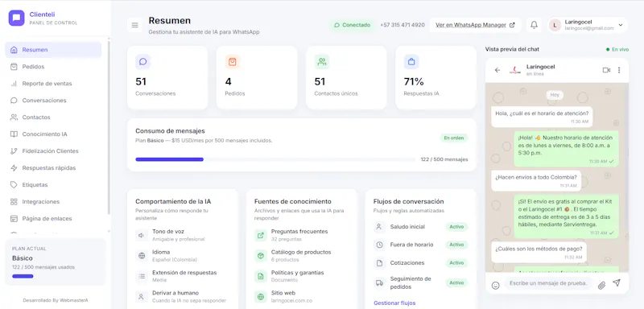Click the Escribe un mensaje de prueba field

(x=548, y=283)
